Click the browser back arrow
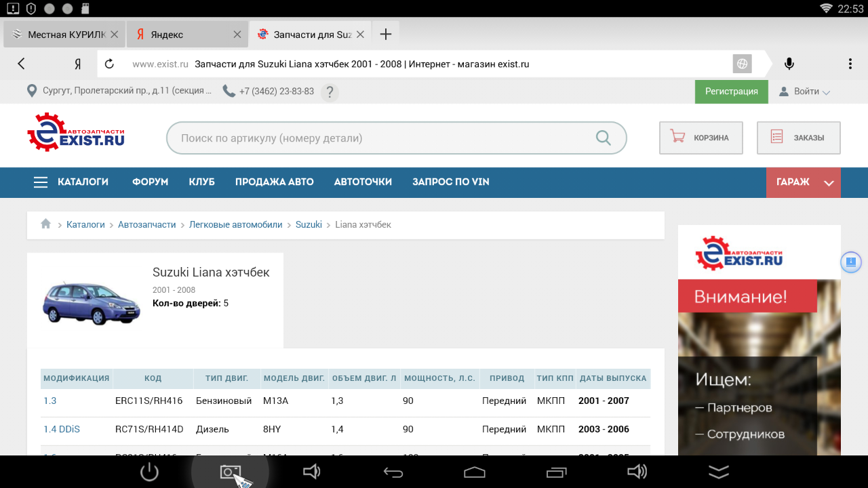Screen dimensions: 868x488 point(21,64)
